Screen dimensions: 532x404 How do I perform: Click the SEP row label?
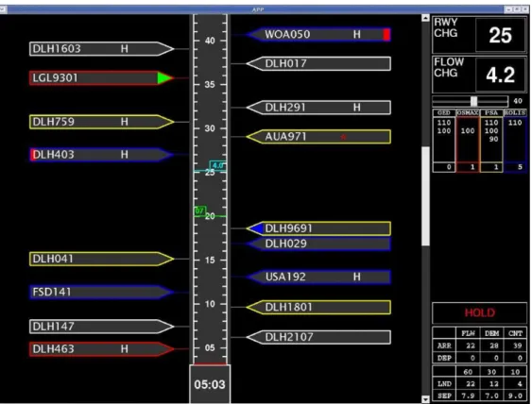click(x=444, y=396)
